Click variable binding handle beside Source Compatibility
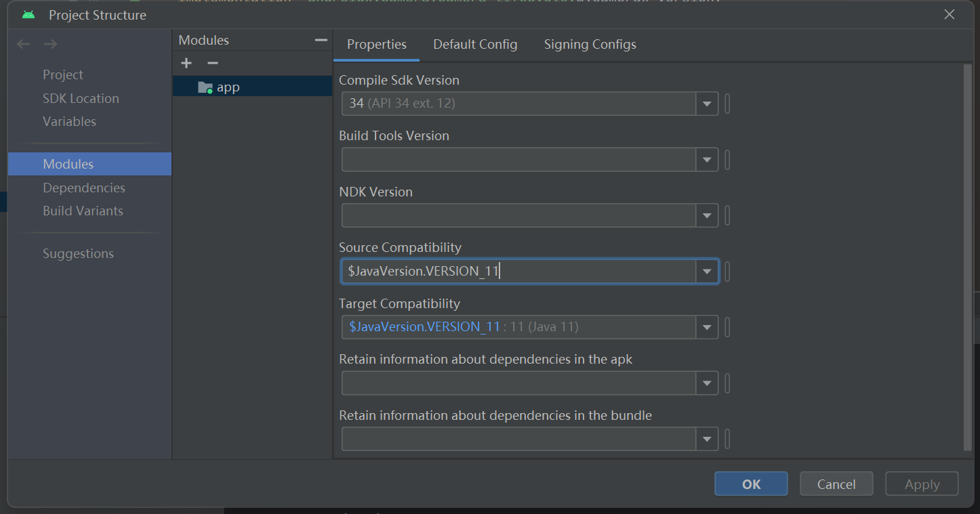Image resolution: width=980 pixels, height=514 pixels. point(727,272)
